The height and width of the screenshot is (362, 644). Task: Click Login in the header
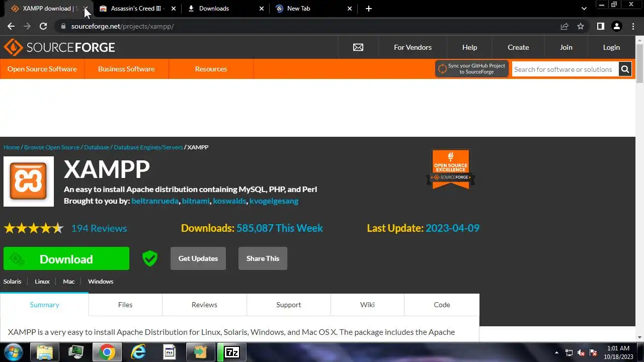coord(611,47)
